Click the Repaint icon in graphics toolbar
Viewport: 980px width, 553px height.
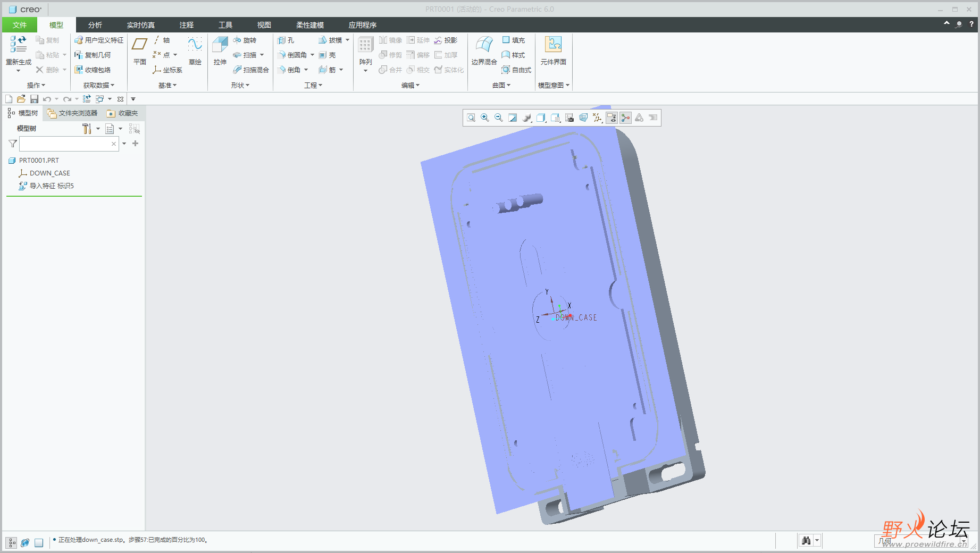coord(513,118)
